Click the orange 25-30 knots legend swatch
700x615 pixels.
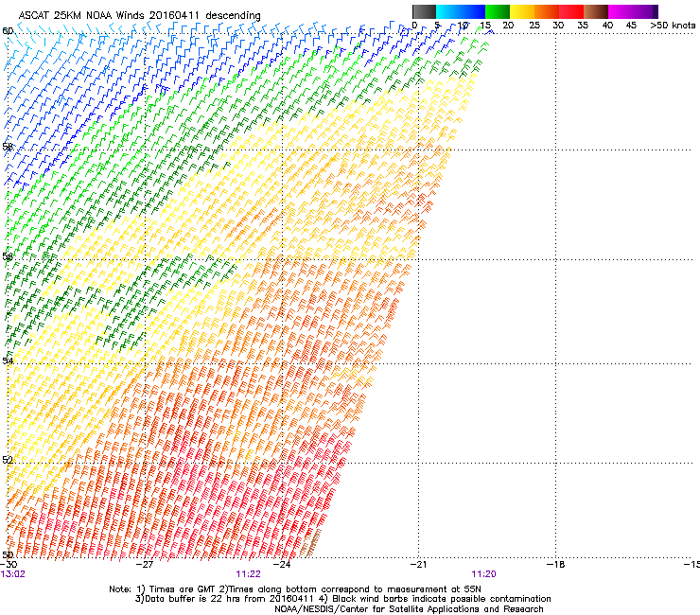click(547, 11)
